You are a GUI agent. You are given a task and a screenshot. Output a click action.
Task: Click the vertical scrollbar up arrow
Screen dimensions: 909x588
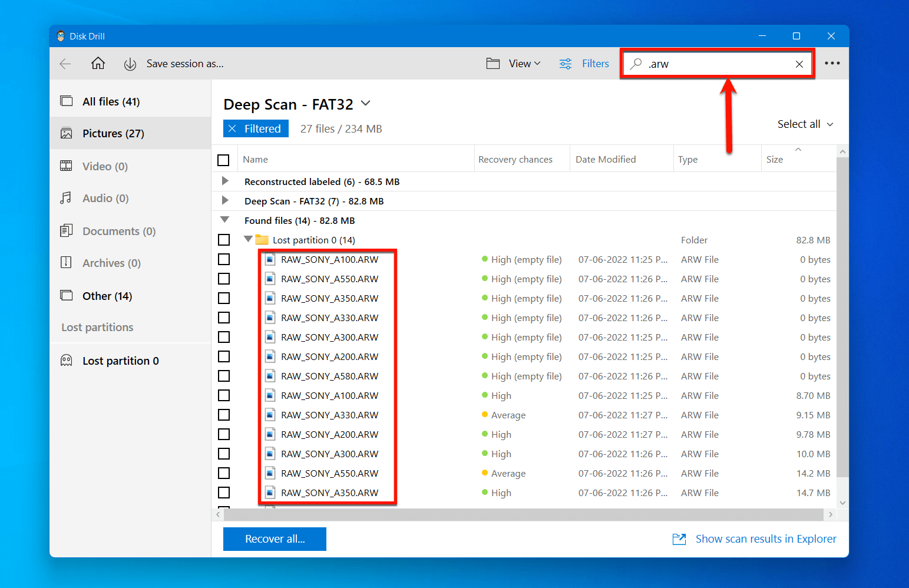point(842,152)
